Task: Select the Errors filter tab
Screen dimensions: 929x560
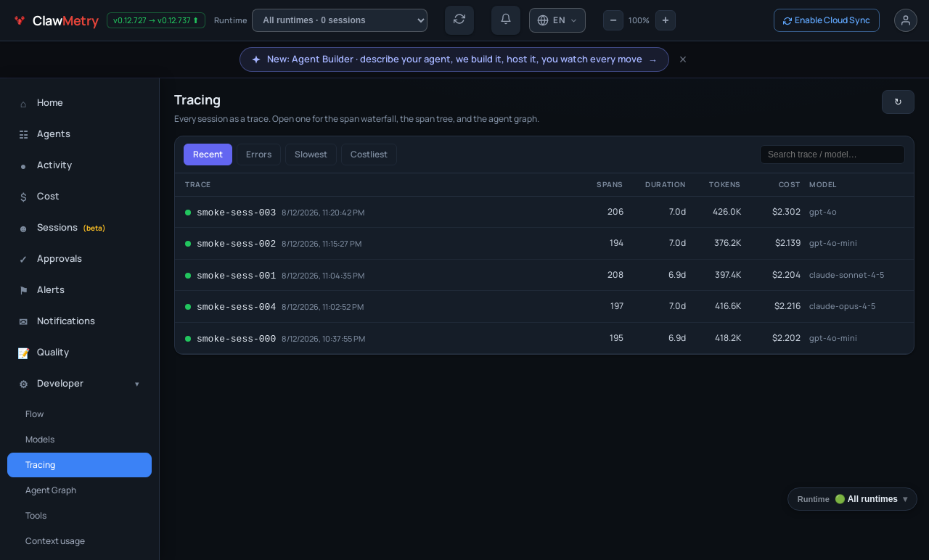Action: pos(258,155)
